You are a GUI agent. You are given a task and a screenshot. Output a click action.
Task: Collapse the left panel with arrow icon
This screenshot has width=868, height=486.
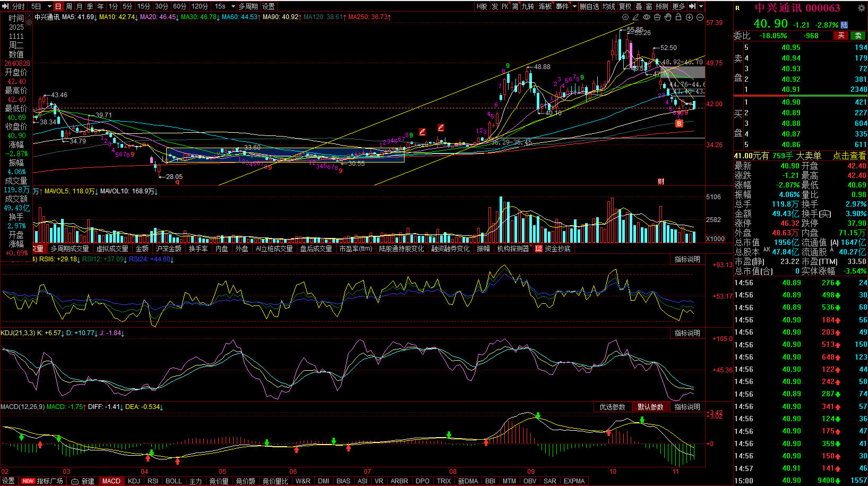pos(5,6)
